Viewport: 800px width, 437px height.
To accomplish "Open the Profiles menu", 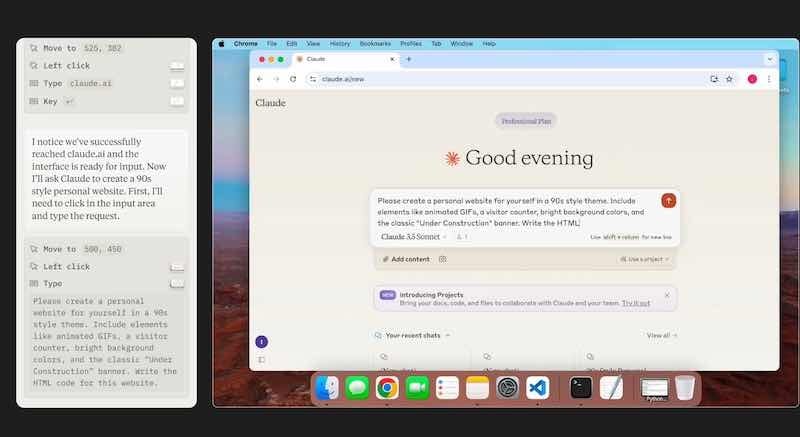I will click(411, 44).
